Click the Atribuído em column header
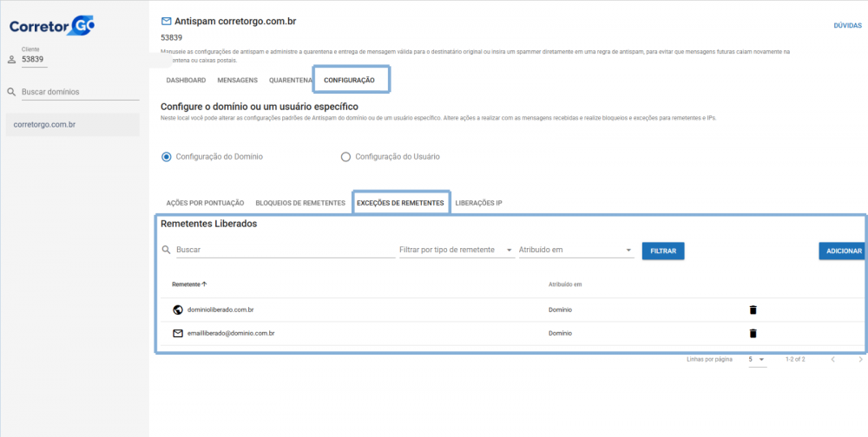The image size is (868, 437). click(x=565, y=284)
